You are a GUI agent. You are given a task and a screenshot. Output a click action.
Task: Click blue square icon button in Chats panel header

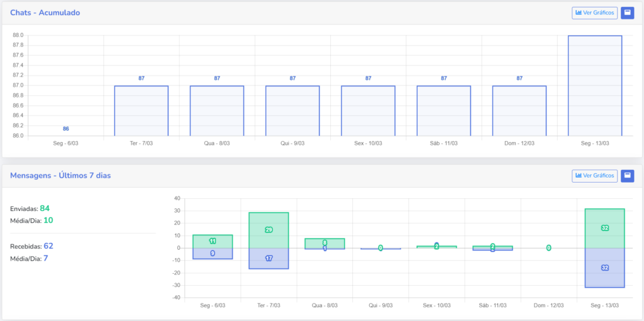(x=627, y=13)
